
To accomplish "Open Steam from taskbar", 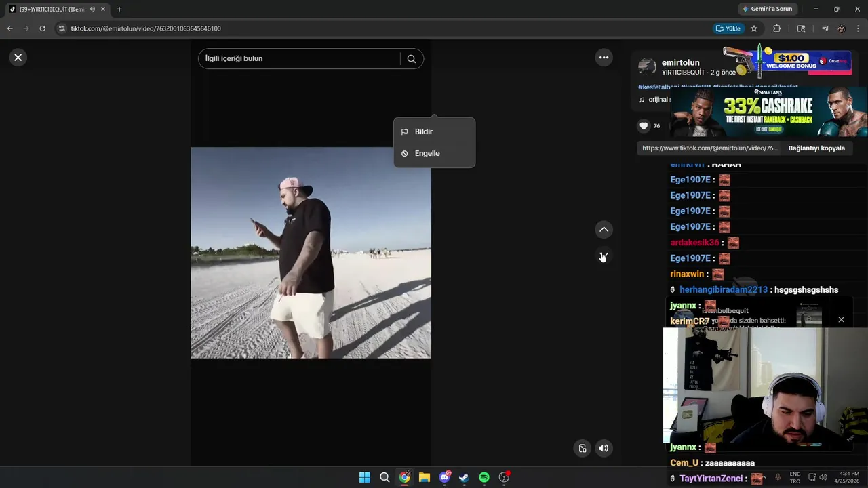I will 464,477.
